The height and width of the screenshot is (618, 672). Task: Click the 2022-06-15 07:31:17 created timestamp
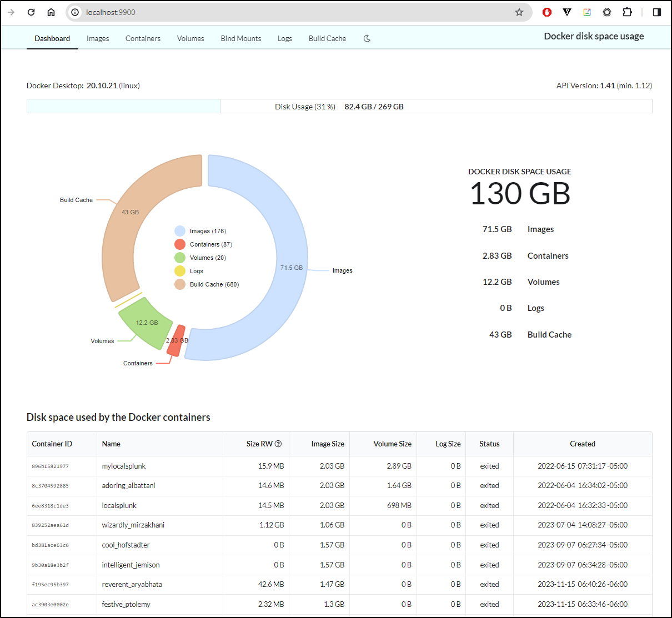tap(583, 466)
